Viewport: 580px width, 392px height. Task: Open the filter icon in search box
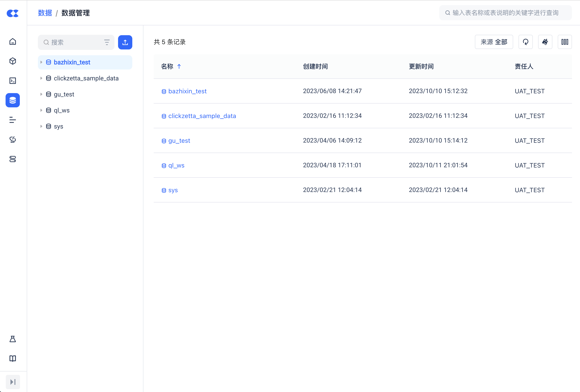107,42
